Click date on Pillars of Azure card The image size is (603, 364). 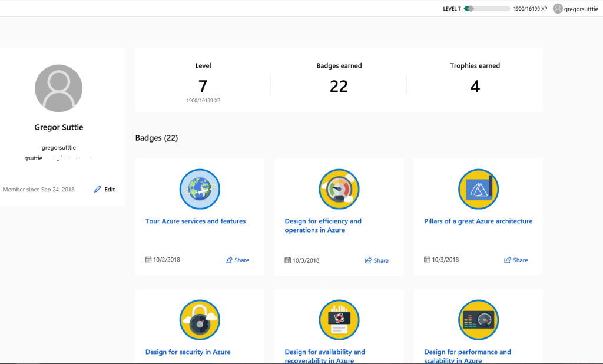[445, 259]
